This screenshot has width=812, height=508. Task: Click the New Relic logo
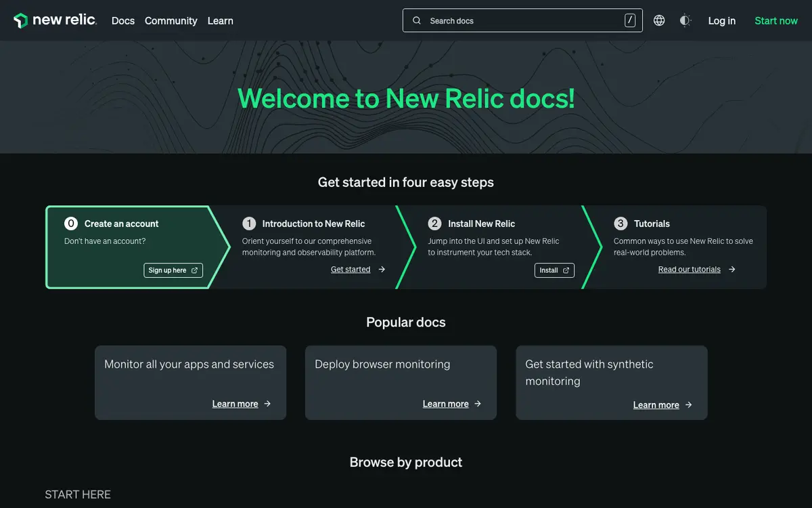[x=55, y=20]
